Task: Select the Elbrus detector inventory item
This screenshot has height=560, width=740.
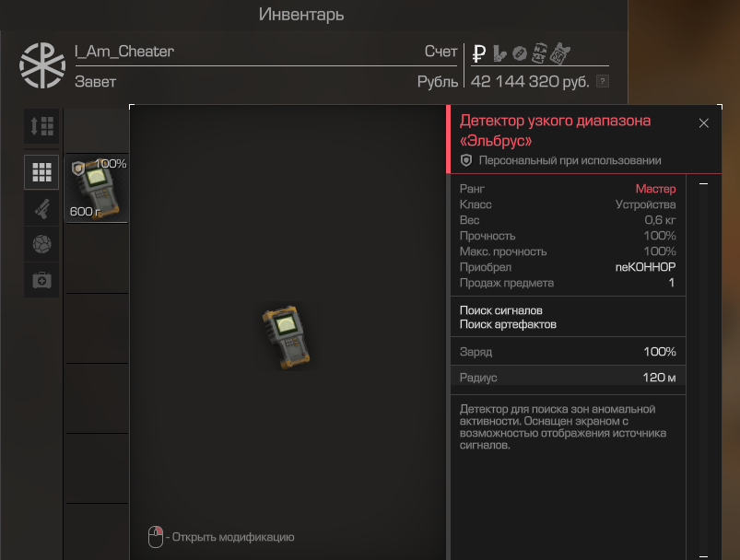Action: 96,188
